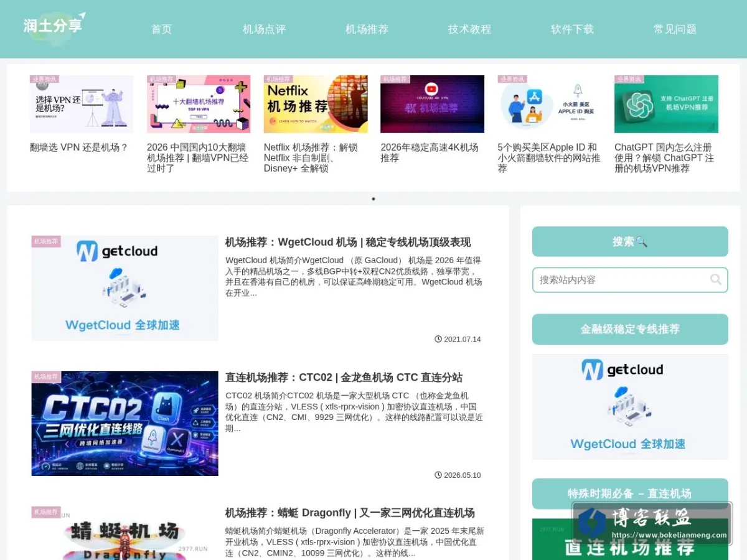
Task: Read article 翻墙选 VPN 还是机场？
Action: pos(79,147)
